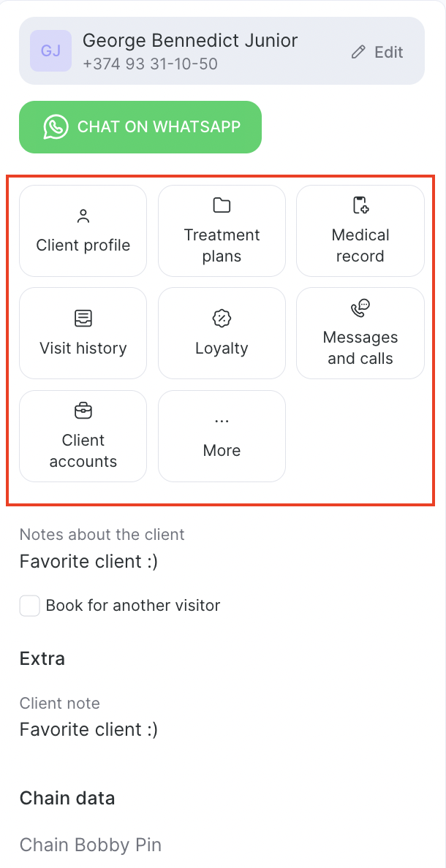446x868 pixels.
Task: Click the WhatsApp logo icon
Action: [x=56, y=126]
